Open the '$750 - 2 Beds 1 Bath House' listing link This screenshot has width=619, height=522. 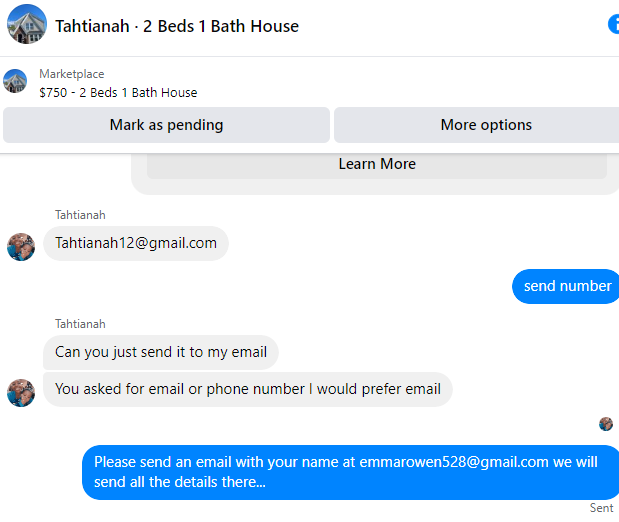click(x=118, y=92)
